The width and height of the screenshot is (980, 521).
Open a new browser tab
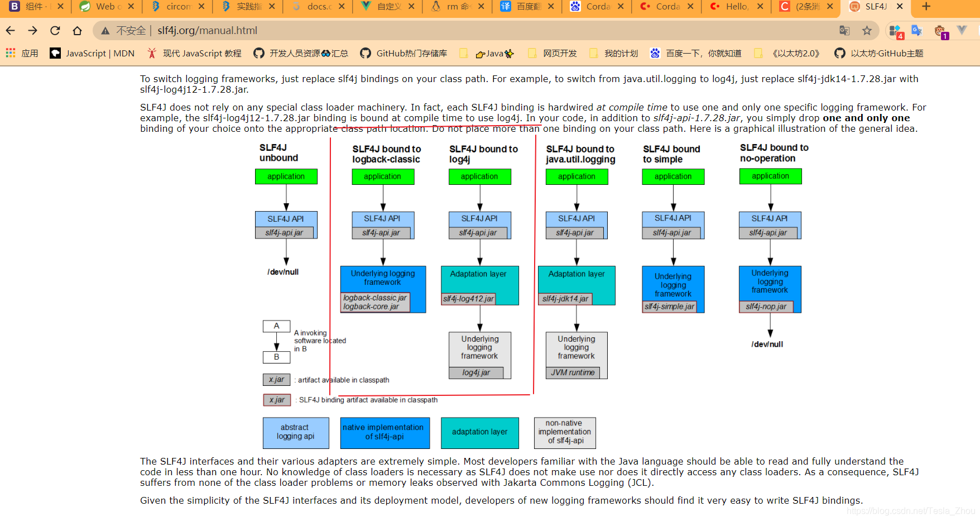pyautogui.click(x=926, y=7)
